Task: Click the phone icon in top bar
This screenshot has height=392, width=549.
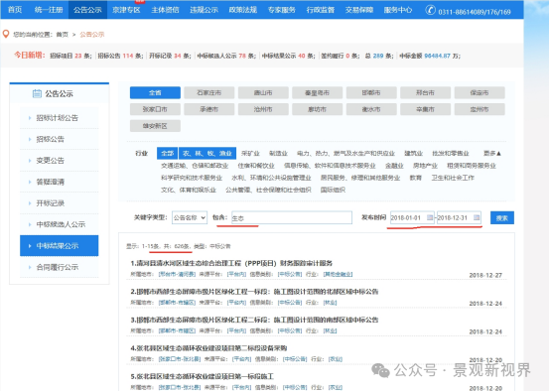Action: click(430, 10)
